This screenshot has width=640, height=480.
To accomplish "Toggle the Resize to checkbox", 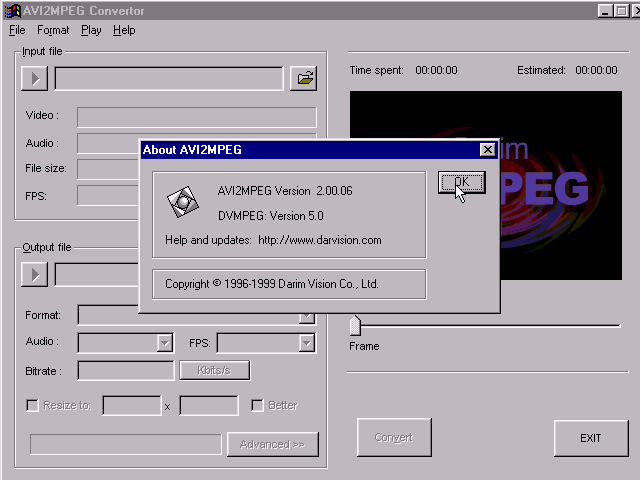I will (32, 405).
